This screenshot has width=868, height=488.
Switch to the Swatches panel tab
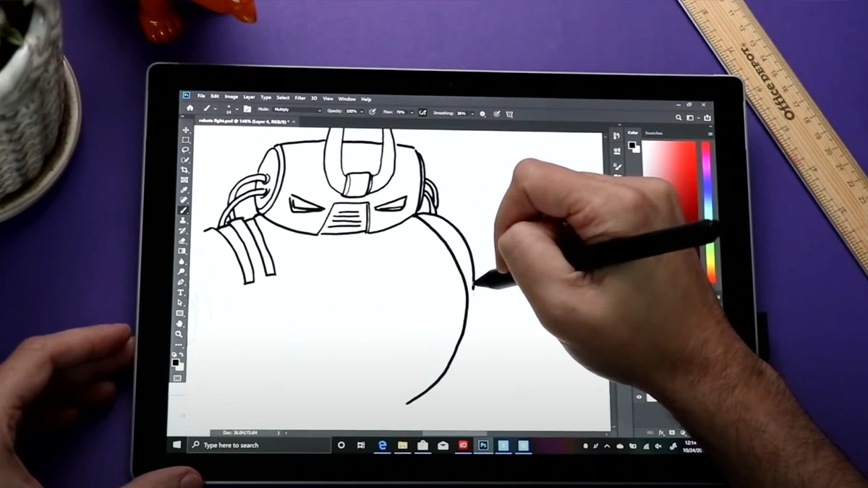click(653, 133)
